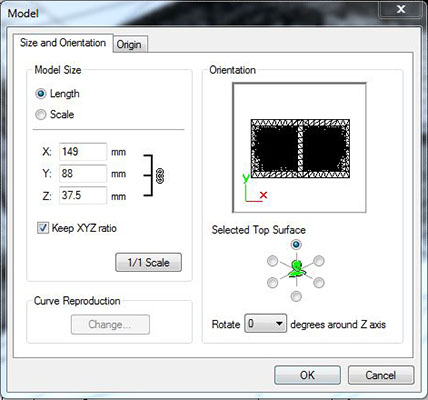Select the Length radio button

click(x=41, y=94)
